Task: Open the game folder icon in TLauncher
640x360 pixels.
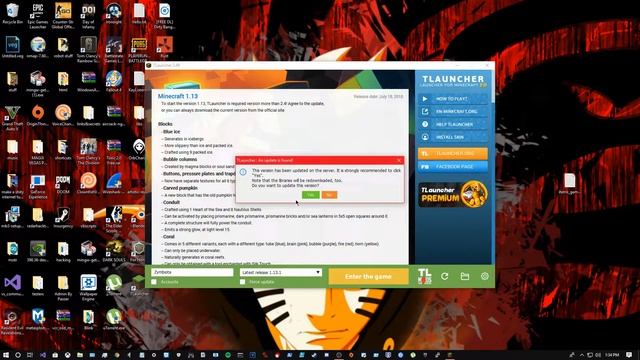Action: 464,276
